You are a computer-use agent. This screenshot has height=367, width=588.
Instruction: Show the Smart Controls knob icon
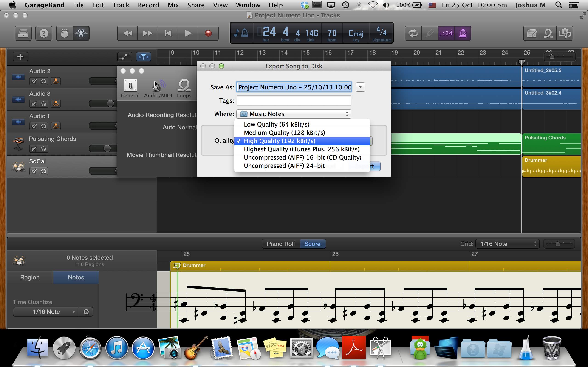click(x=64, y=33)
